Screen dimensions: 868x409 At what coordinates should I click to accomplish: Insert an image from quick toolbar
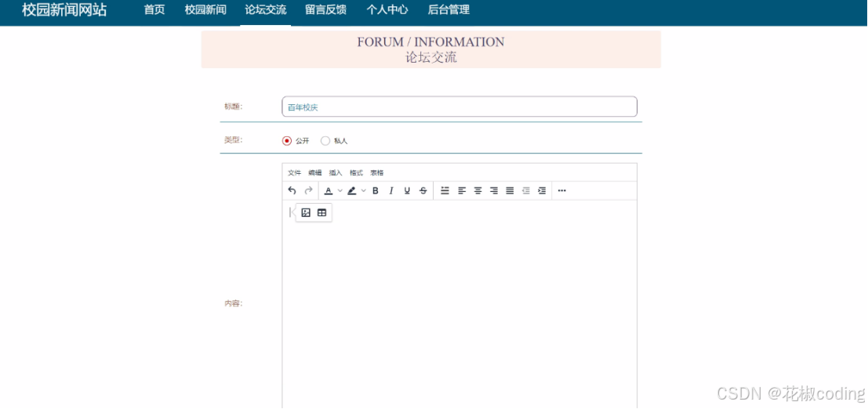tap(306, 212)
